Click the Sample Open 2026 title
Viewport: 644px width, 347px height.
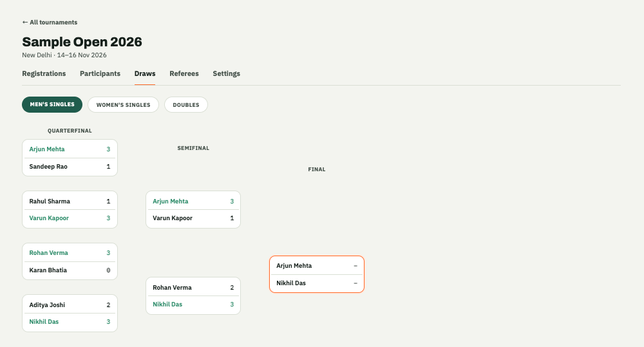point(82,42)
